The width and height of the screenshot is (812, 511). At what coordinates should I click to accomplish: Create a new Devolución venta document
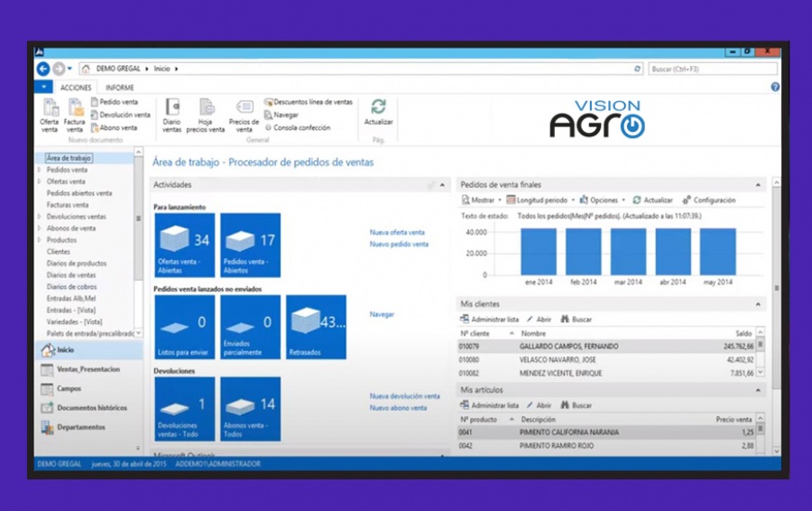[120, 115]
